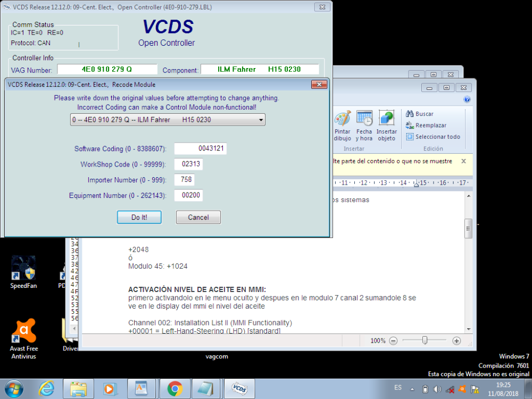Click the text "Modulo 45: +1024" in WordPad
Screen dimensions: 532x399
click(158, 267)
